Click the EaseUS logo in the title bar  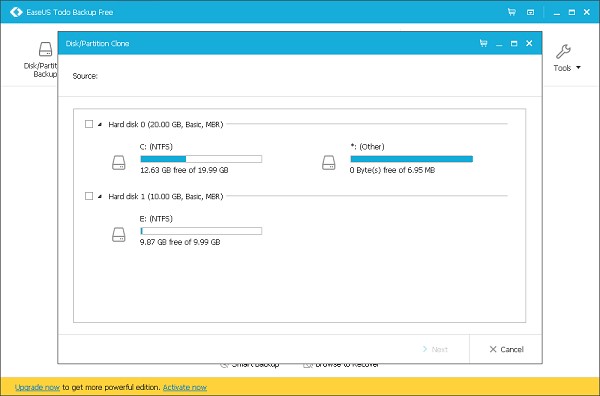pos(16,12)
